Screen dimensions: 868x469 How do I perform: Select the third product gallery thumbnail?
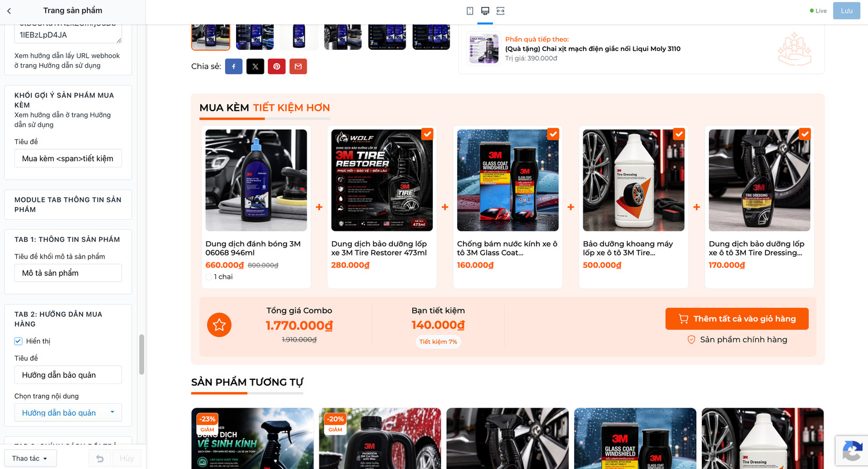pyautogui.click(x=299, y=37)
